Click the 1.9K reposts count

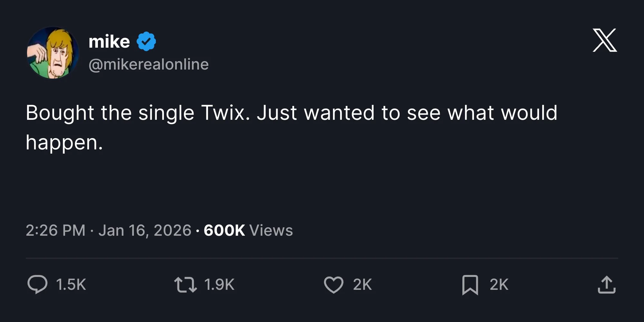(x=219, y=285)
